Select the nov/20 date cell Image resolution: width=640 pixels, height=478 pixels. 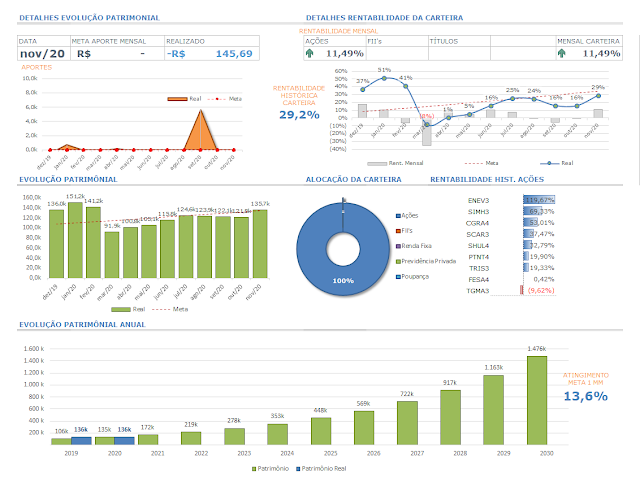[x=43, y=53]
